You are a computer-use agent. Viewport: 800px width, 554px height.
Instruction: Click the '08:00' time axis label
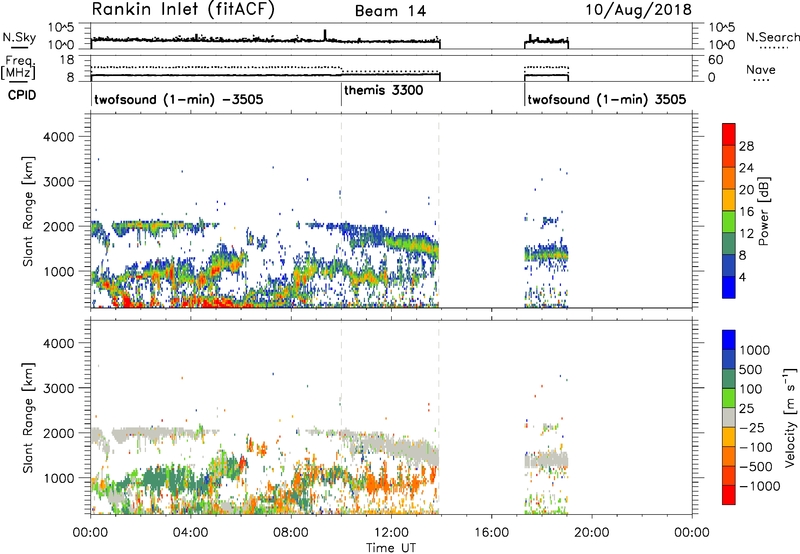pyautogui.click(x=291, y=533)
